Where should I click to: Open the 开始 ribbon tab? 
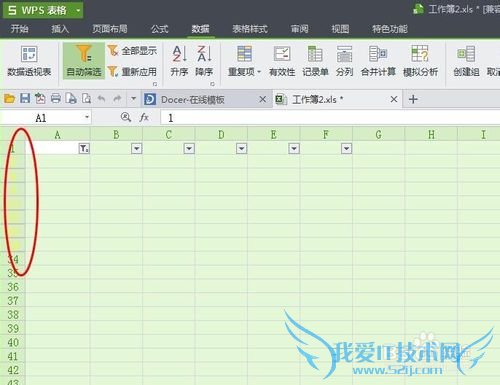19,29
